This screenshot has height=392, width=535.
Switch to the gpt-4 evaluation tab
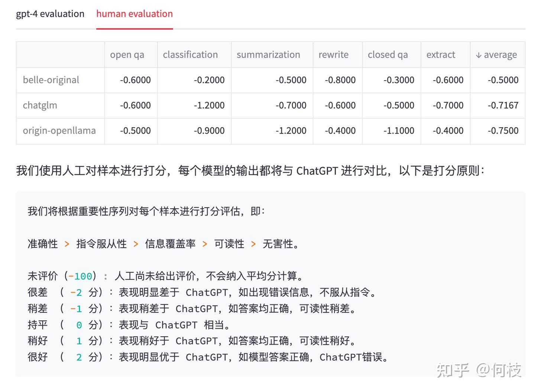(x=50, y=14)
